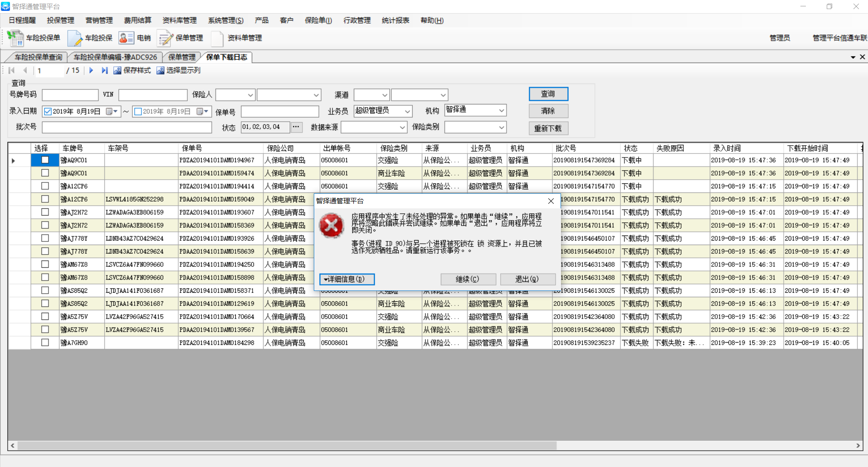Open the 车险投保 toolbar icon

tap(75, 38)
